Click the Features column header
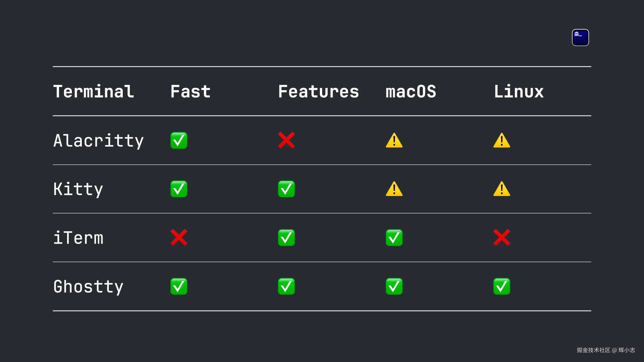The width and height of the screenshot is (644, 362). tap(318, 91)
